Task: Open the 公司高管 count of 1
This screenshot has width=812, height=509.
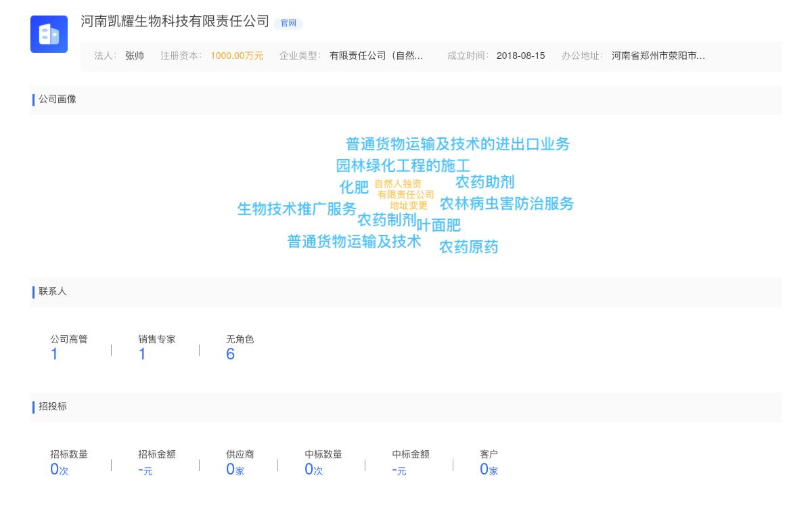Action: (54, 354)
